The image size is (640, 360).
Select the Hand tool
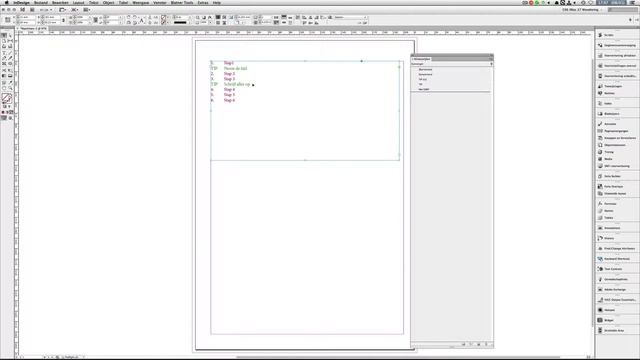tap(4, 88)
